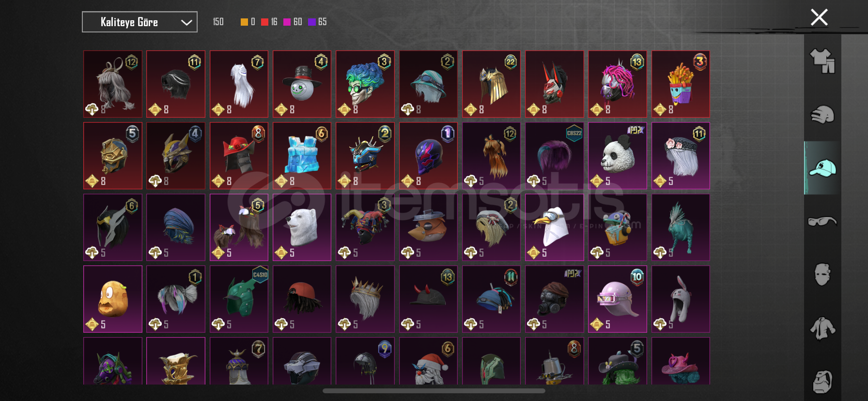The height and width of the screenshot is (401, 868).
Task: Click the dropdown chevron beside Kaliteye Göre
Action: tap(186, 22)
